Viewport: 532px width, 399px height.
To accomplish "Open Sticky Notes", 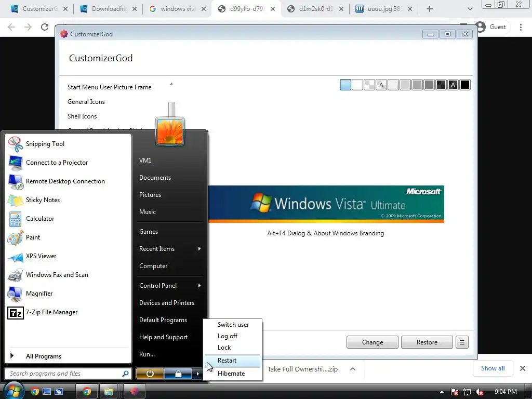I will 68,200.
